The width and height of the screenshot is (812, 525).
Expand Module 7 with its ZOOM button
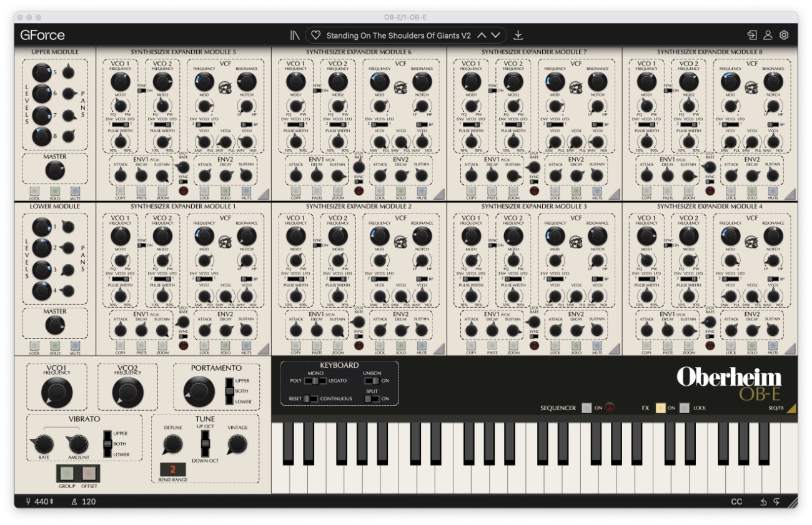pos(513,190)
